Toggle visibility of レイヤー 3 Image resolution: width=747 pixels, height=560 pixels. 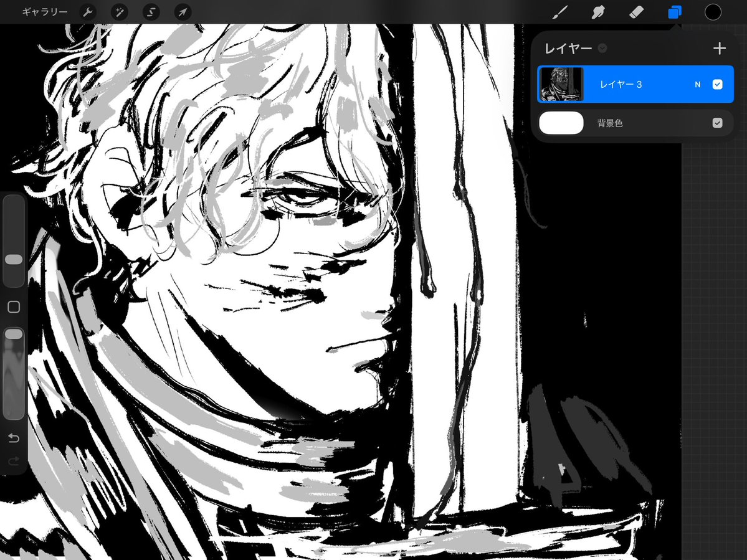[x=718, y=84]
